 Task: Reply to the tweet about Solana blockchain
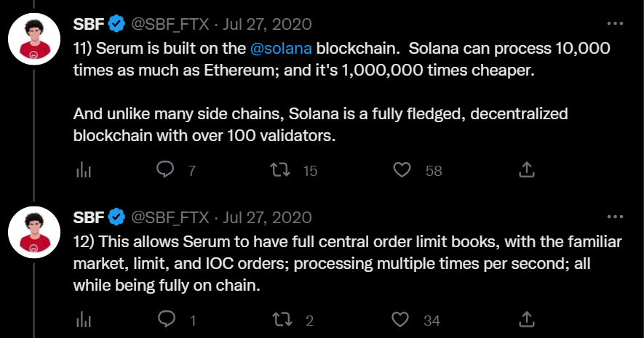click(x=165, y=169)
